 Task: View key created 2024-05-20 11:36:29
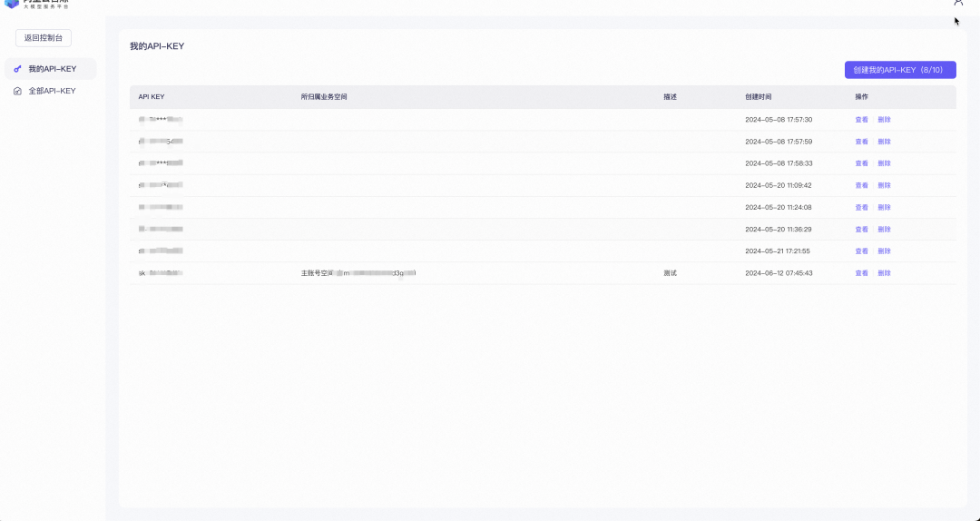pos(861,229)
